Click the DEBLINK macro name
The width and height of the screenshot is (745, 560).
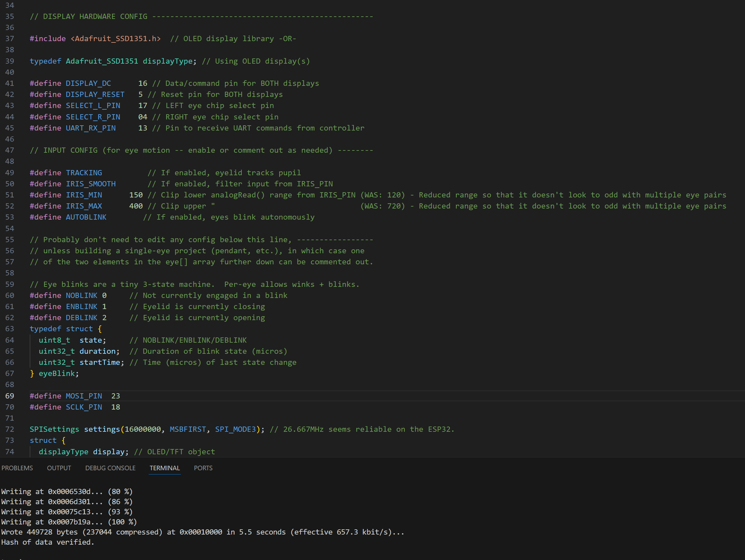tap(82, 317)
